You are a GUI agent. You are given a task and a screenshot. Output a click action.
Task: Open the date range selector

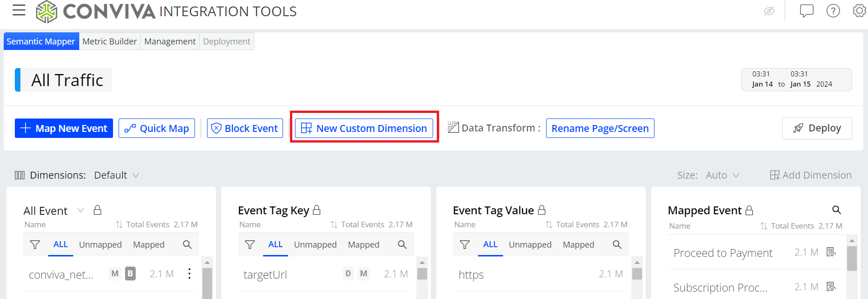pos(796,79)
